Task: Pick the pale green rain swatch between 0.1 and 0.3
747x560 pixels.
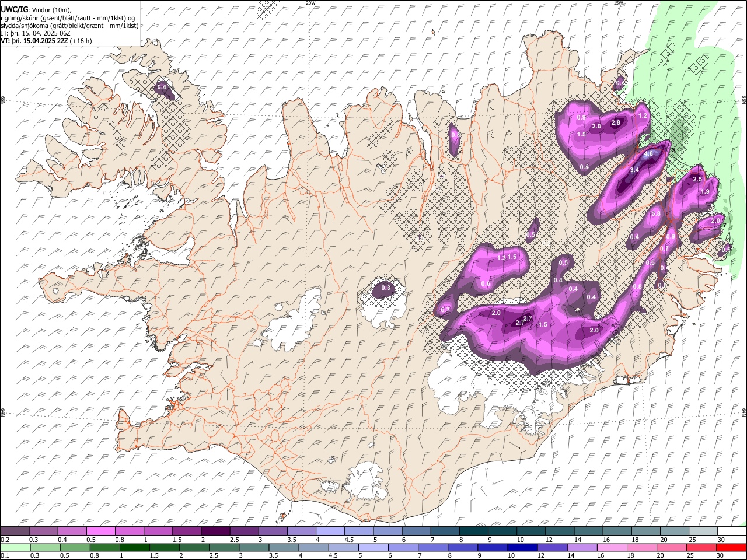Action: coord(15,547)
